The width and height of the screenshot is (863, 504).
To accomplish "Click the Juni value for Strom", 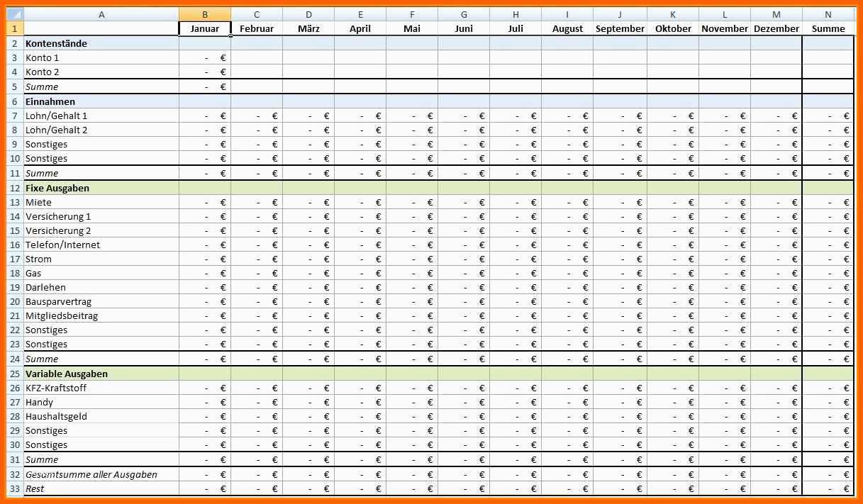I will (x=464, y=259).
